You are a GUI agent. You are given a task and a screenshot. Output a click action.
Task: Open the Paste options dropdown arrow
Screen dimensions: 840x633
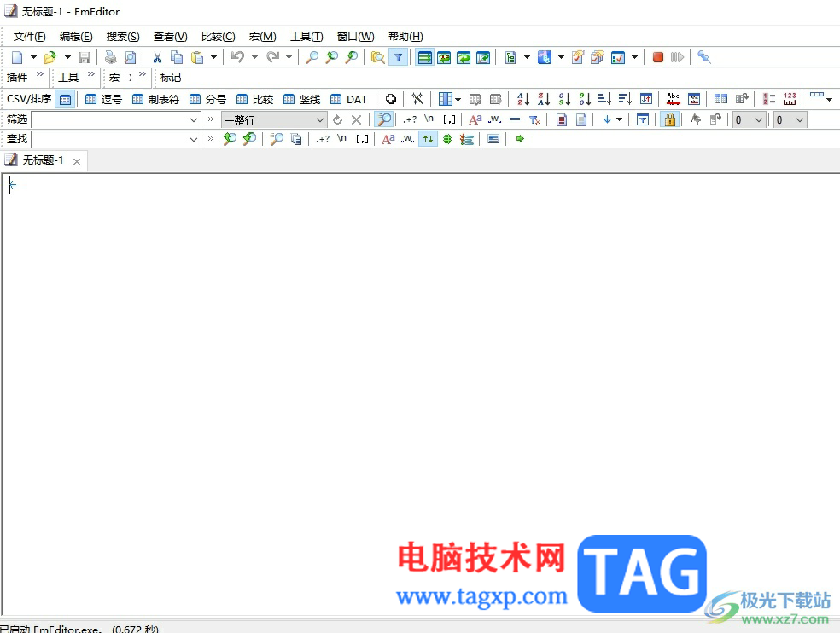(x=213, y=57)
